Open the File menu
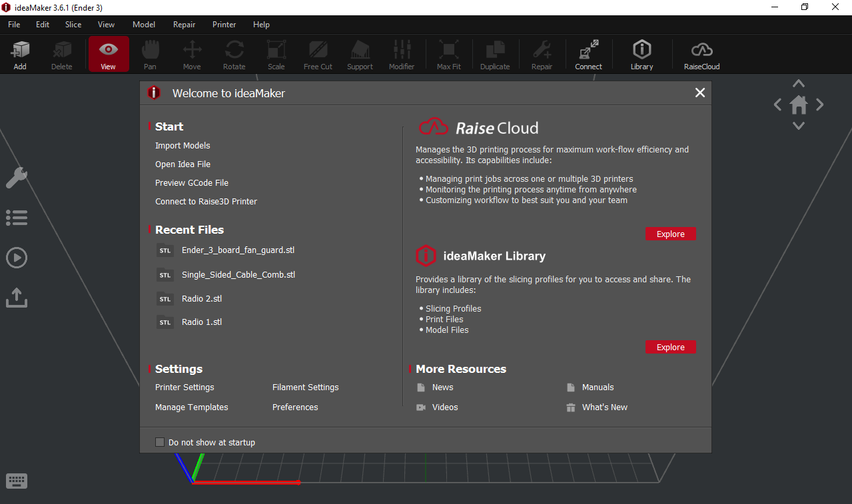Viewport: 852px width, 504px height. pos(14,25)
